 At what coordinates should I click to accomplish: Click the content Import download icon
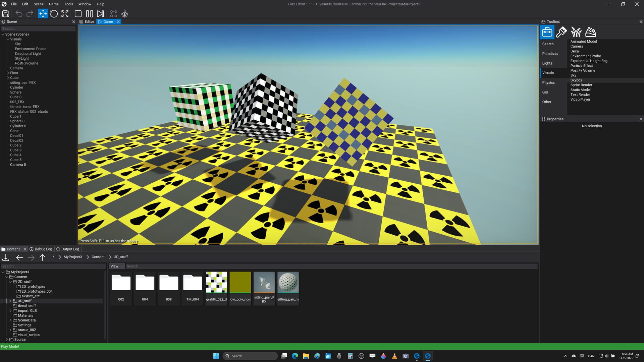point(6,257)
